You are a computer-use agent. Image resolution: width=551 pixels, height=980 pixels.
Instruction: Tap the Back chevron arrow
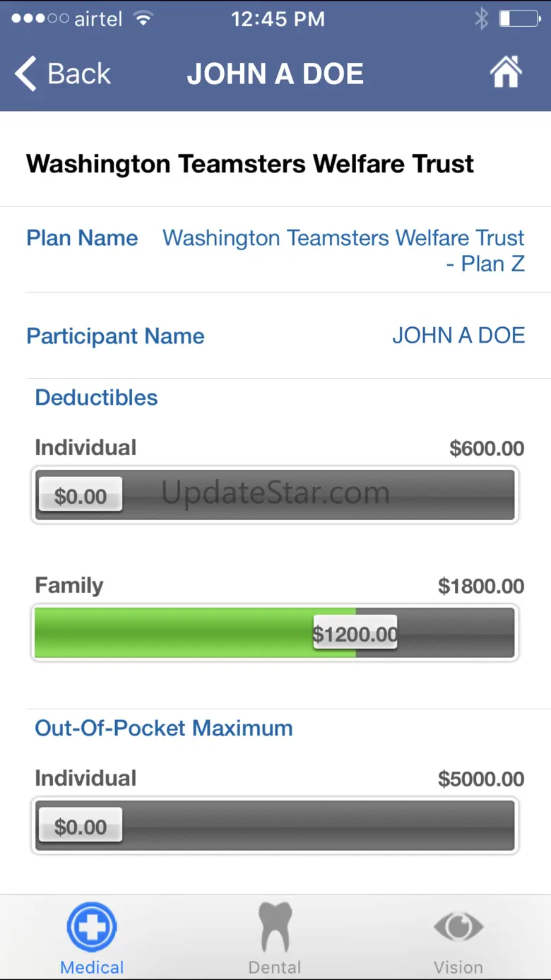coord(25,73)
